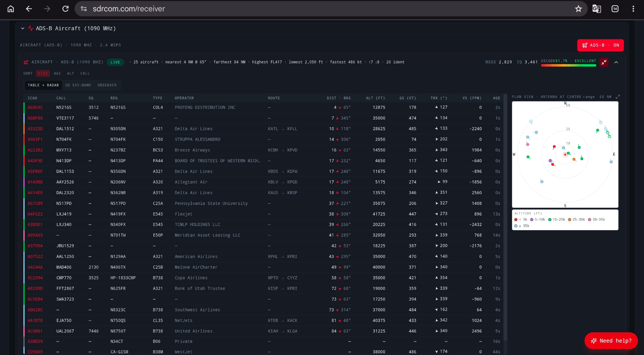Click the ≥ 35k blue altitude legend swatch
This screenshot has height=355, width=644.
[x=516, y=226]
